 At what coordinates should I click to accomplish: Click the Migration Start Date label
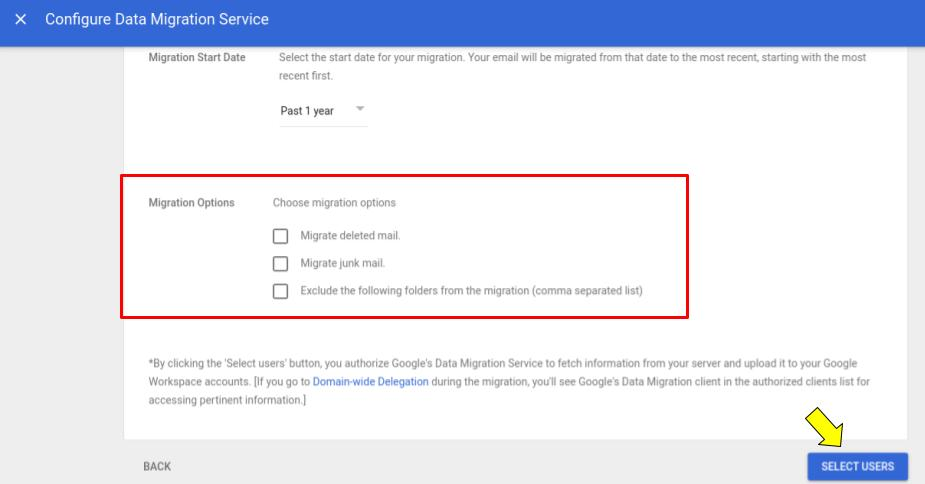tap(197, 57)
